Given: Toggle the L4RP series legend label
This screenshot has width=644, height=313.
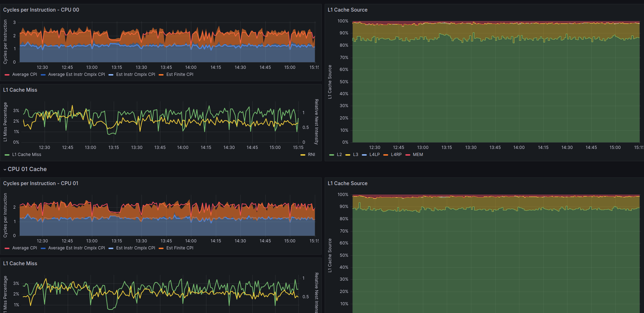Looking at the screenshot, I should (396, 155).
